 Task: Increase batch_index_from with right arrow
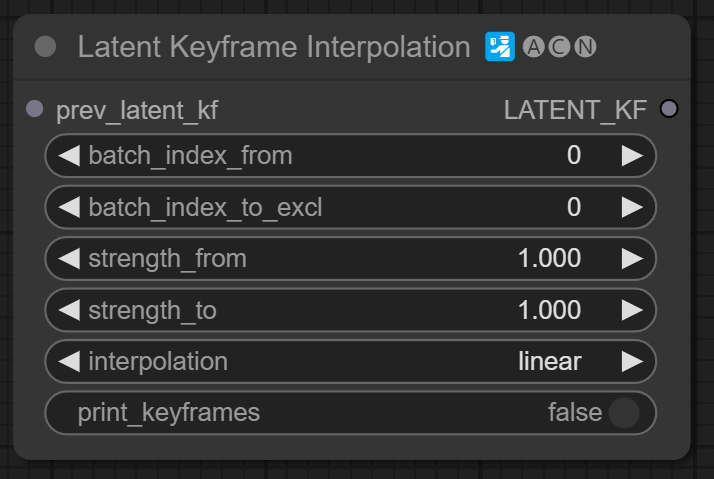click(x=632, y=155)
